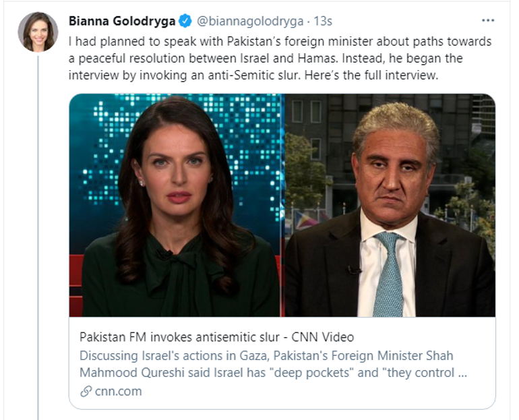519x420 pixels.
Task: Click the chain link icon beside cnn.com
Action: click(x=86, y=391)
